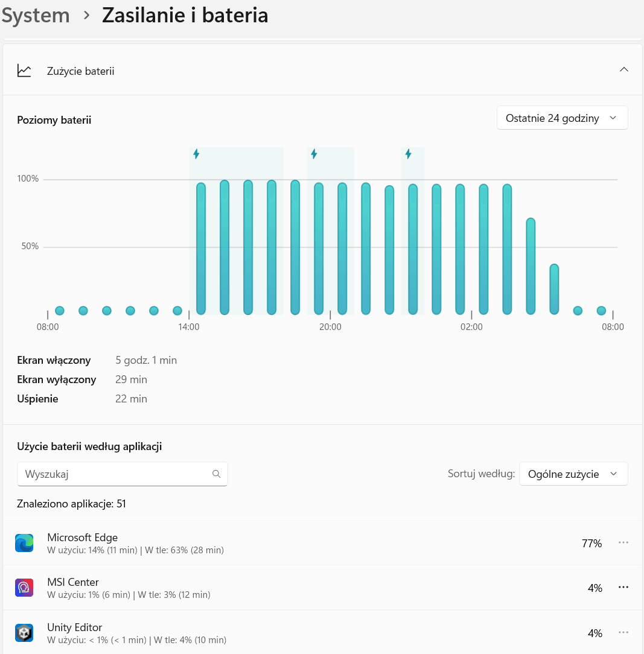
Task: Click the battery usage chart icon
Action: coord(24,71)
